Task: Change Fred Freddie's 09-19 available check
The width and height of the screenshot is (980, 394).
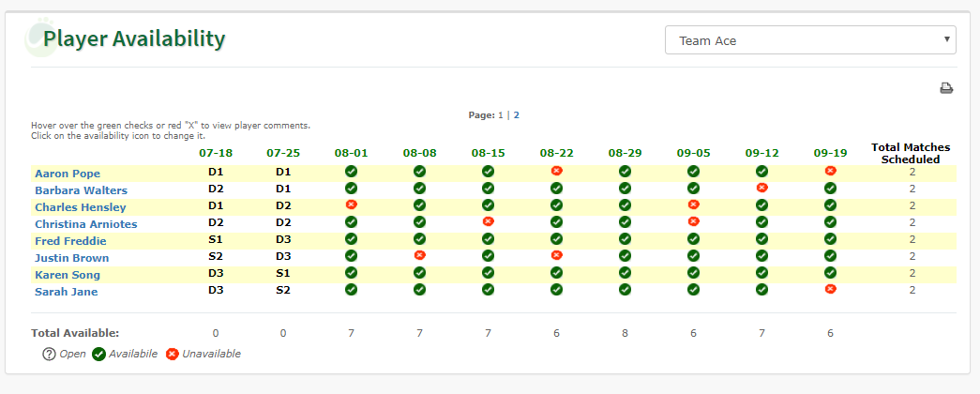Action: pyautogui.click(x=830, y=238)
